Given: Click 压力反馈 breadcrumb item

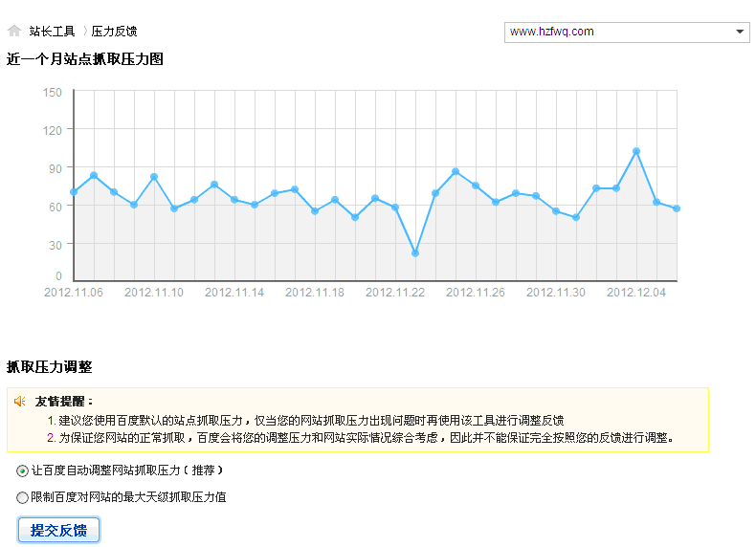Looking at the screenshot, I should (114, 32).
